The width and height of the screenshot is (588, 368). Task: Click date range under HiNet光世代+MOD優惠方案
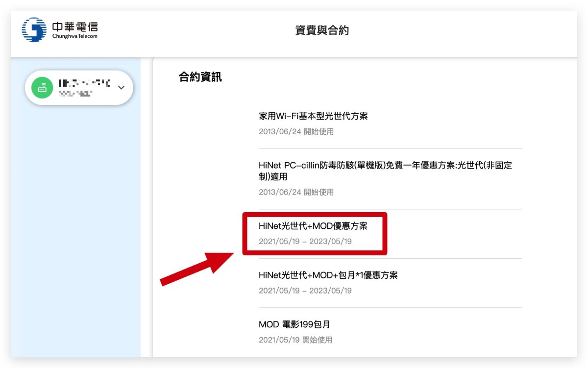tap(305, 242)
